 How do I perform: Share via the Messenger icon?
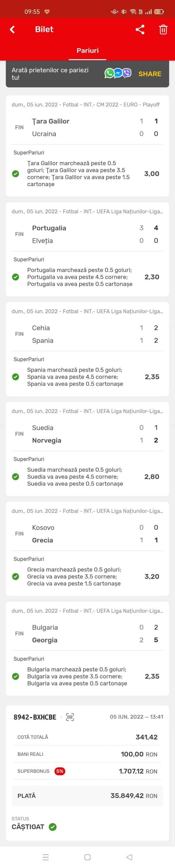click(x=118, y=73)
